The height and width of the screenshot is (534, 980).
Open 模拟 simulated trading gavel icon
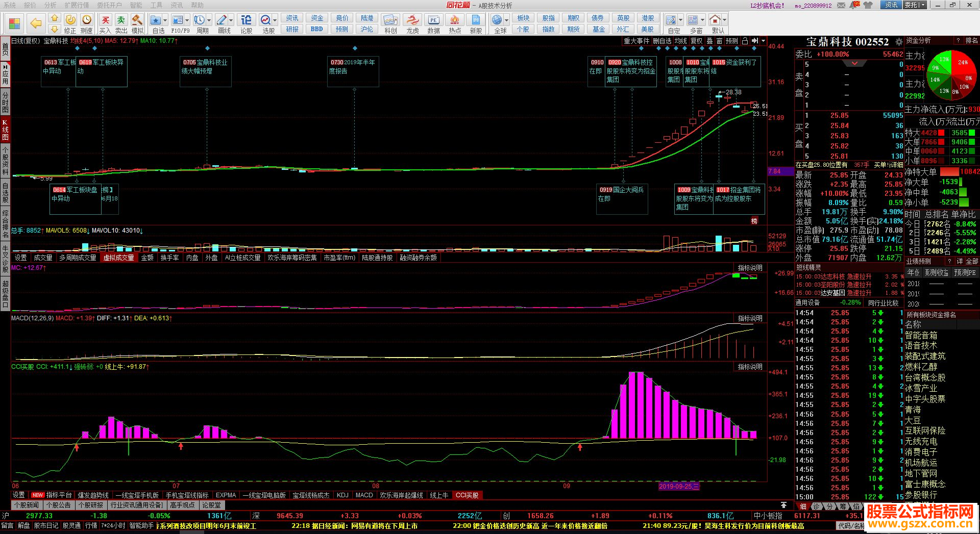click(137, 20)
